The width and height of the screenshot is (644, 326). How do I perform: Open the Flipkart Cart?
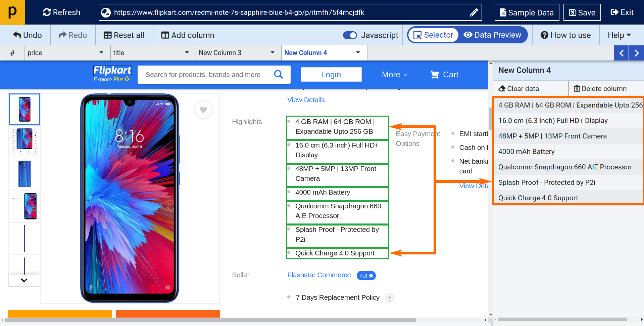pyautogui.click(x=444, y=75)
